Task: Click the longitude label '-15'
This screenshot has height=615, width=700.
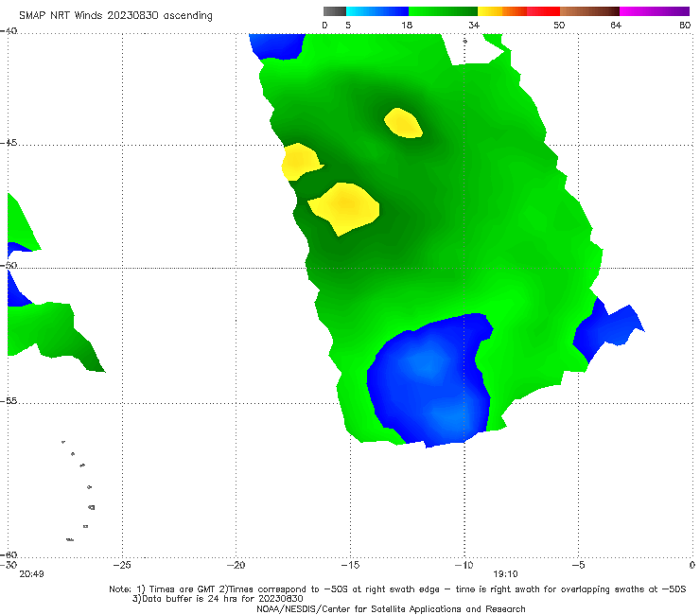Action: (350, 565)
